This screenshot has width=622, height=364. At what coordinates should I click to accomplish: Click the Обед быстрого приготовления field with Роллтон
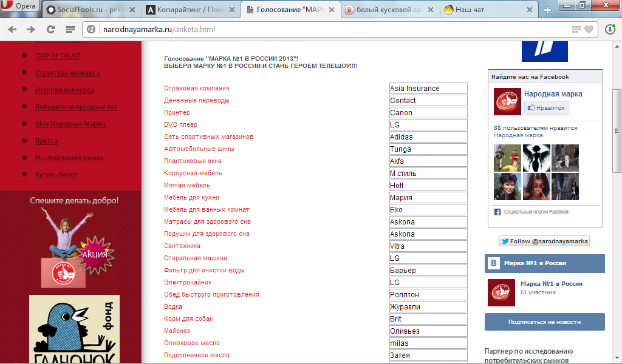click(x=428, y=295)
